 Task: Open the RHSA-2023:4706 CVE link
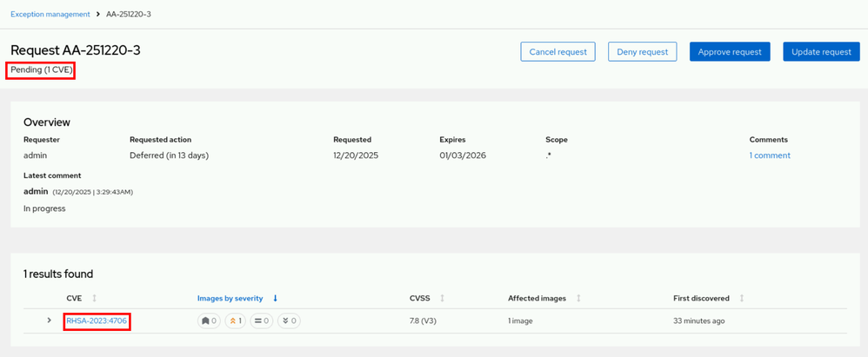coord(97,321)
